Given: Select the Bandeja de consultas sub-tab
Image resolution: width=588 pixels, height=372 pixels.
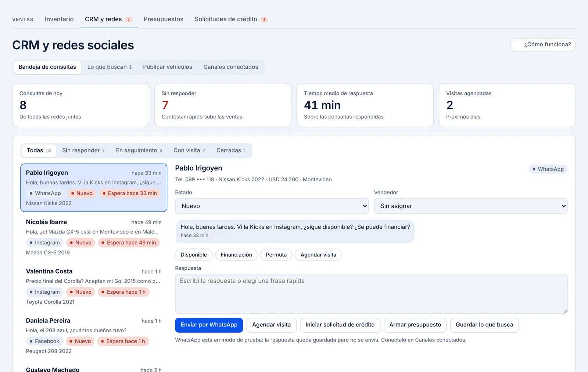Looking at the screenshot, I should [47, 67].
